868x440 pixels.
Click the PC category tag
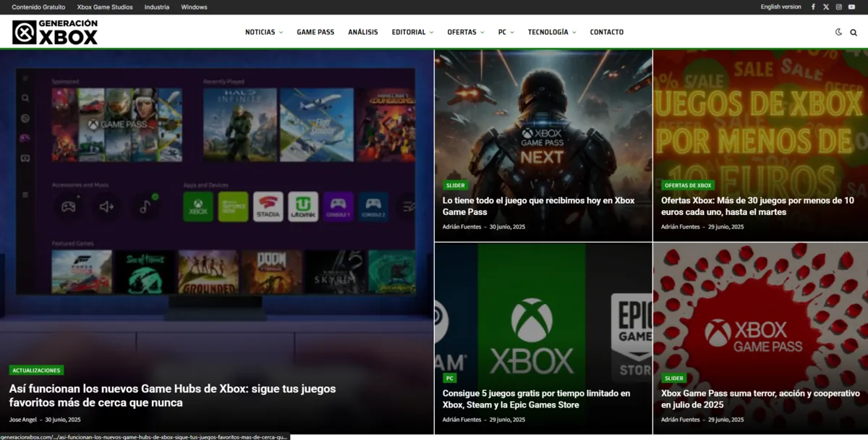(450, 378)
